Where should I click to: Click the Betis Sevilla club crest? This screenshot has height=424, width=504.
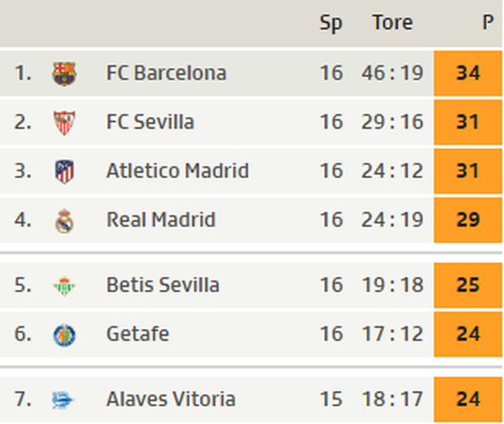tap(64, 286)
